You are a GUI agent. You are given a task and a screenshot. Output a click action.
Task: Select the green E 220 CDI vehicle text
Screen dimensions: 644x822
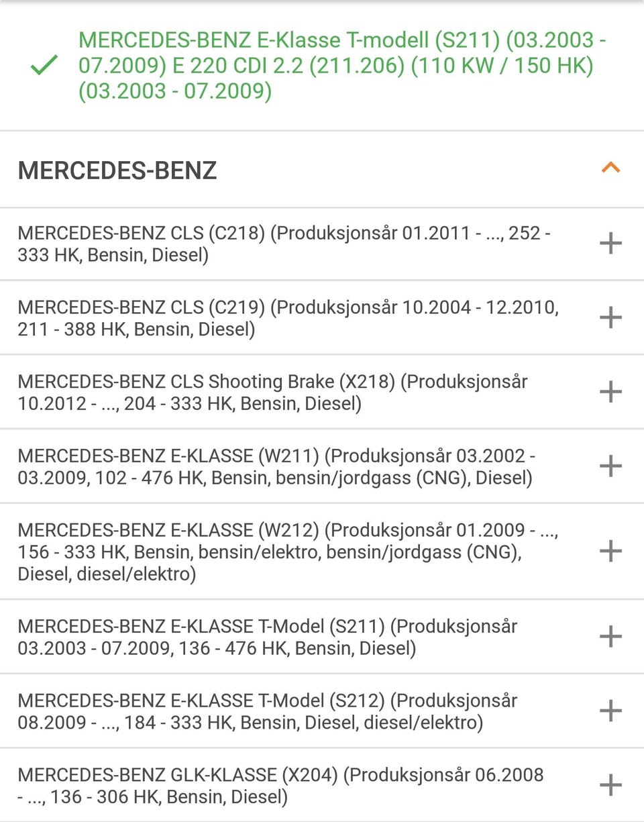[342, 65]
